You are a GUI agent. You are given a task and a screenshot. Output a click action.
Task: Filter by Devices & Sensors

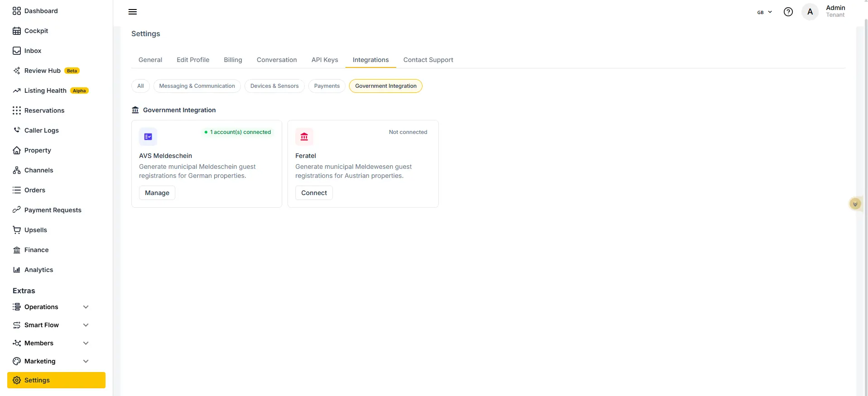tap(274, 86)
